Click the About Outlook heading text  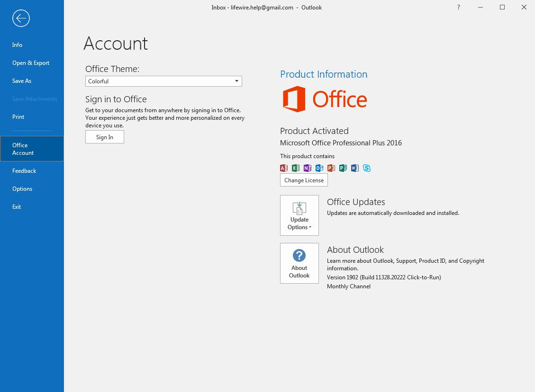(355, 250)
